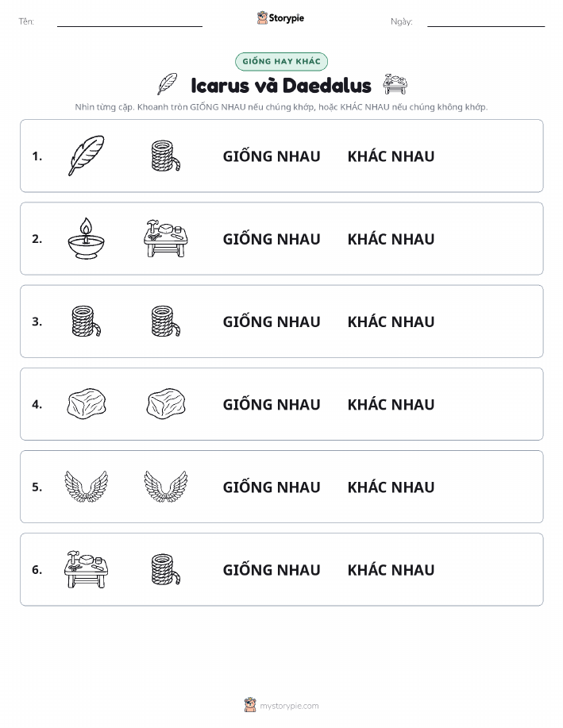563x728 pixels.
Task: Click the workbench icon in row 2
Action: (166, 239)
